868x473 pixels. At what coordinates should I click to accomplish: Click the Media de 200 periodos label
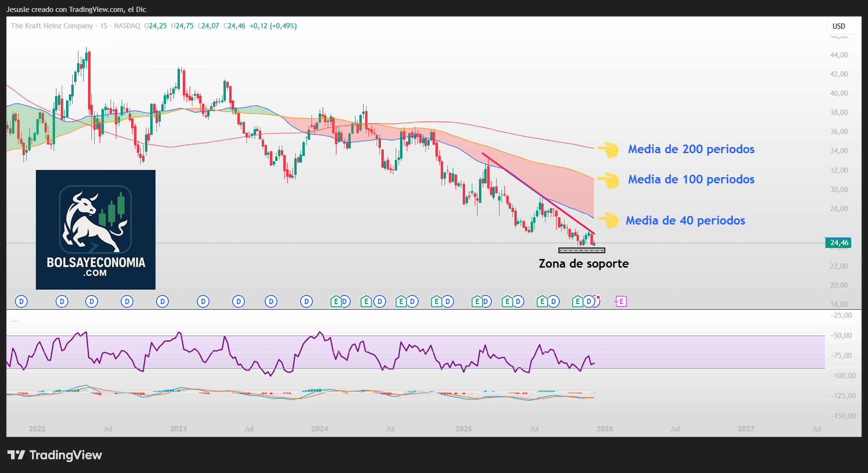[x=691, y=149]
